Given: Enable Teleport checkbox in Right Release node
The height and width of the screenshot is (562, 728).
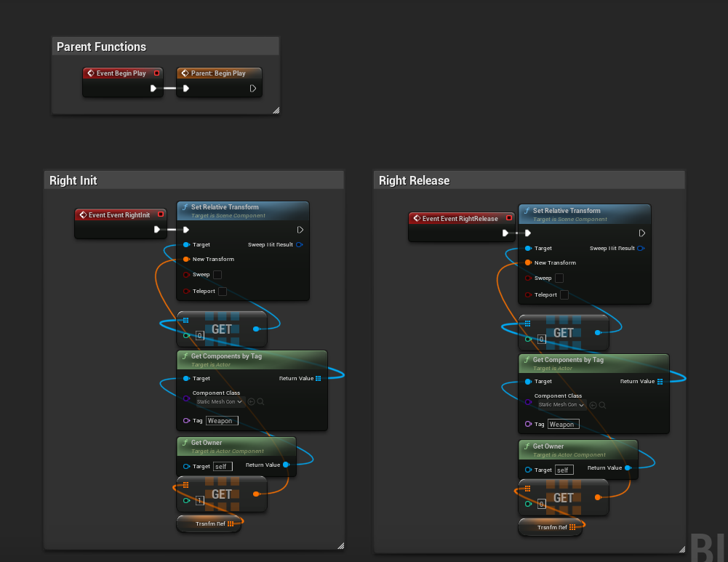Looking at the screenshot, I should pos(564,295).
